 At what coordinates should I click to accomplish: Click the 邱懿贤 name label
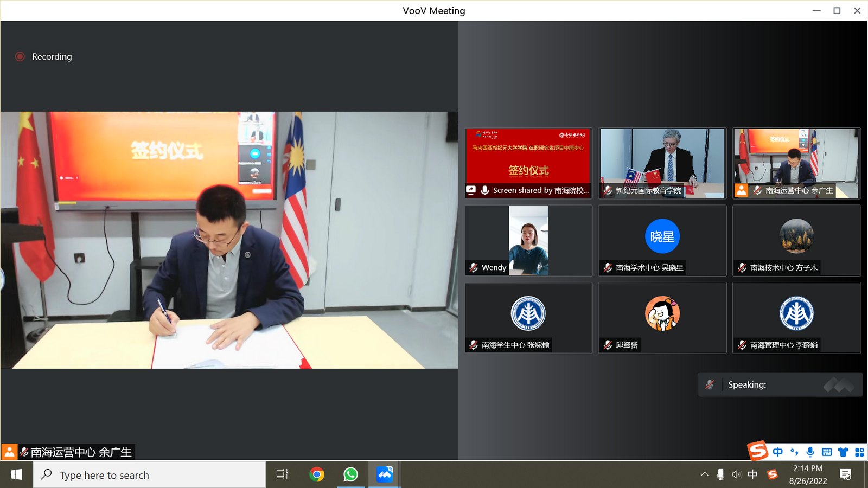click(x=627, y=345)
